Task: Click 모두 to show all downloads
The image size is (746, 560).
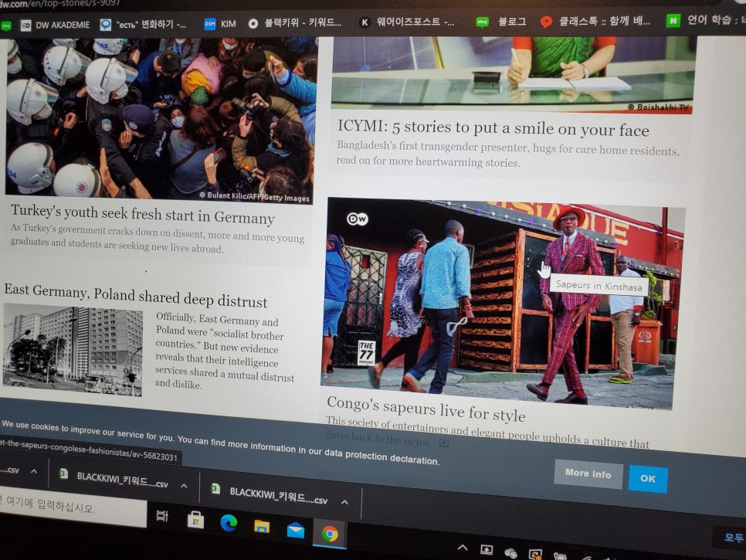Action: (733, 538)
